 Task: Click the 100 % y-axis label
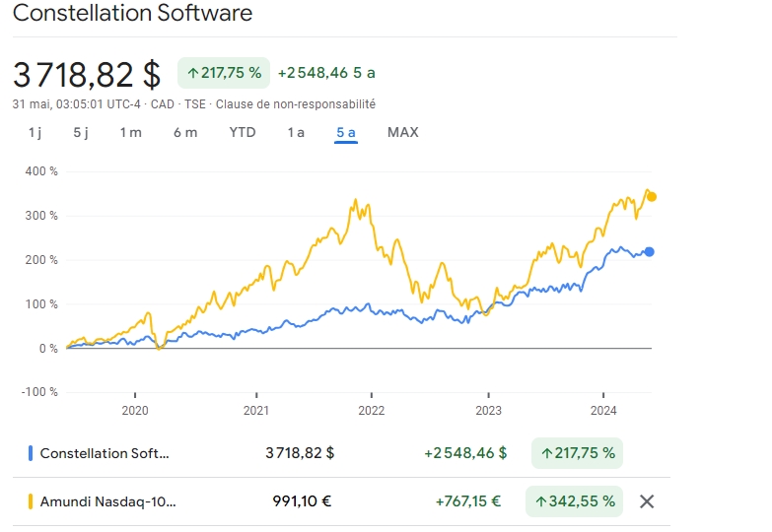[x=41, y=304]
